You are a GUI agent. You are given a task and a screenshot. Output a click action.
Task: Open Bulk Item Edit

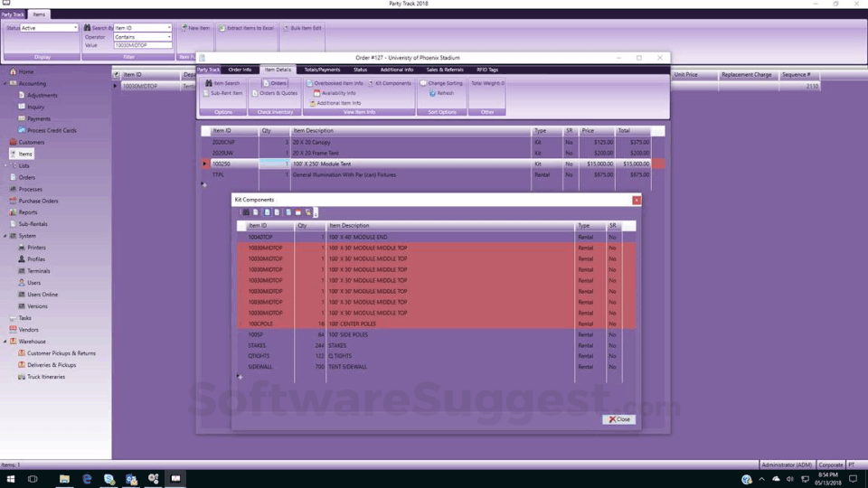[x=302, y=28]
